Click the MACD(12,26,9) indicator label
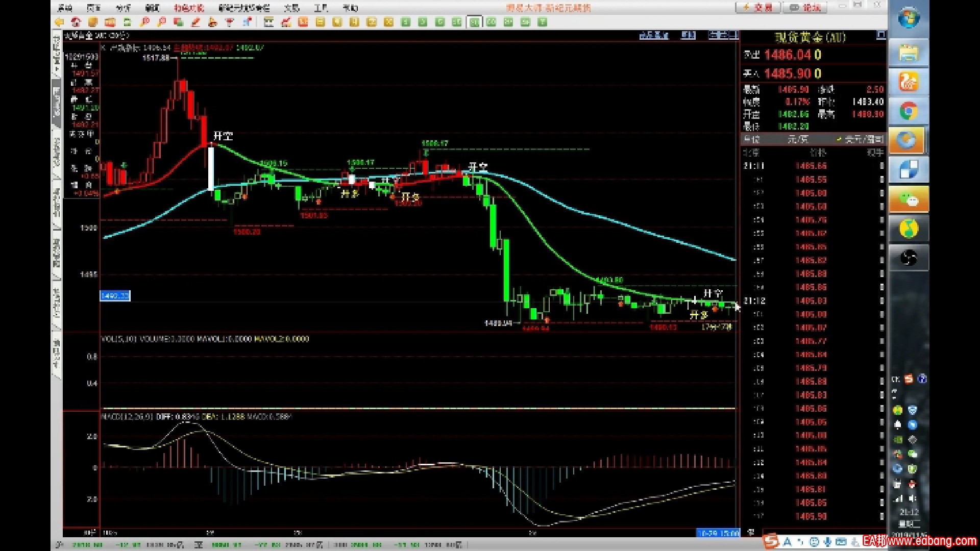This screenshot has height=551, width=980. tap(128, 416)
